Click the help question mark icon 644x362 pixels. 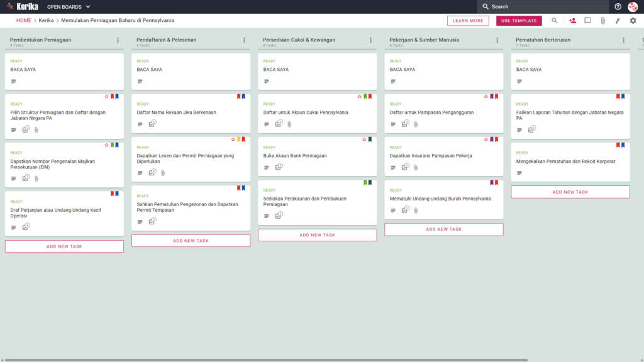coord(618,6)
